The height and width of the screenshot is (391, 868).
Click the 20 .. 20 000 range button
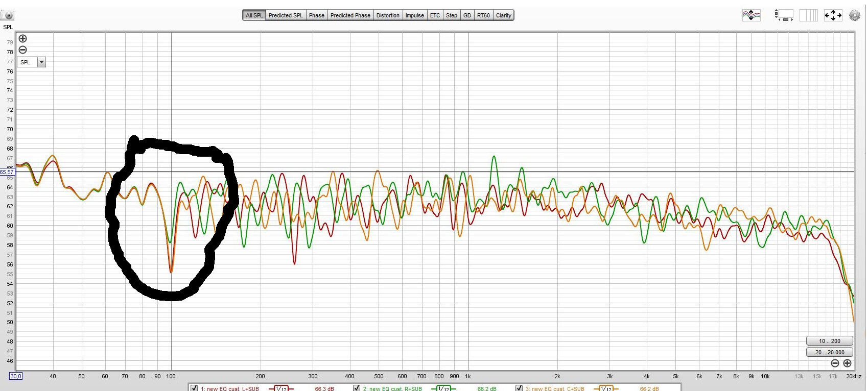click(829, 352)
